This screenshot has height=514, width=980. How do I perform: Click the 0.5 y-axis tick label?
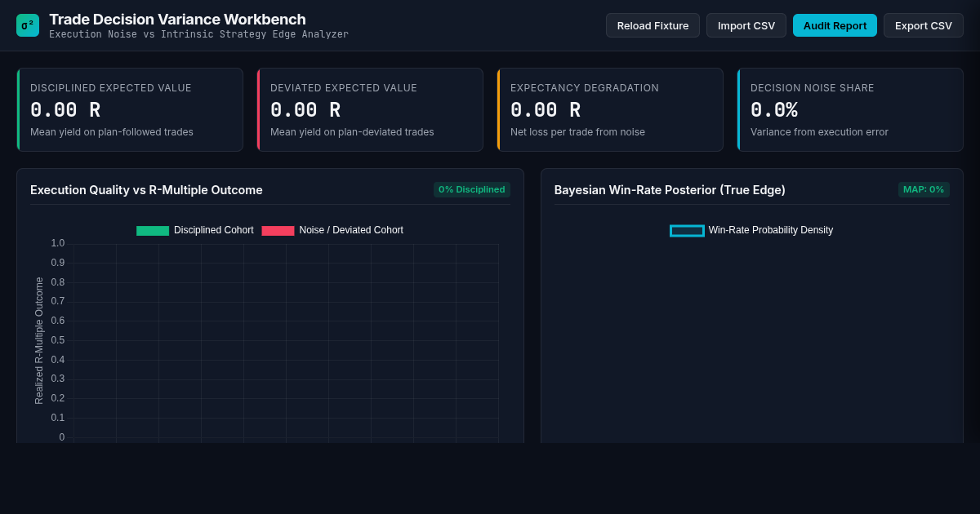point(58,340)
